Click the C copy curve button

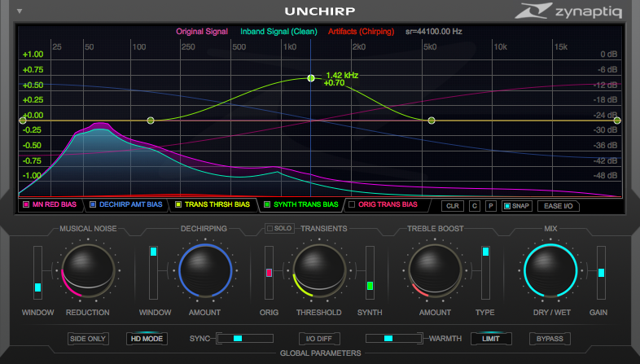(474, 206)
